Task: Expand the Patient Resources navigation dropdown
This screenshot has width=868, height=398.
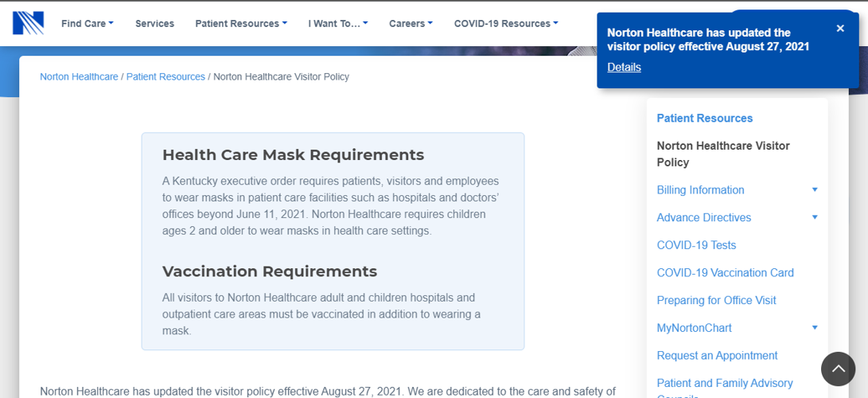Action: (241, 23)
